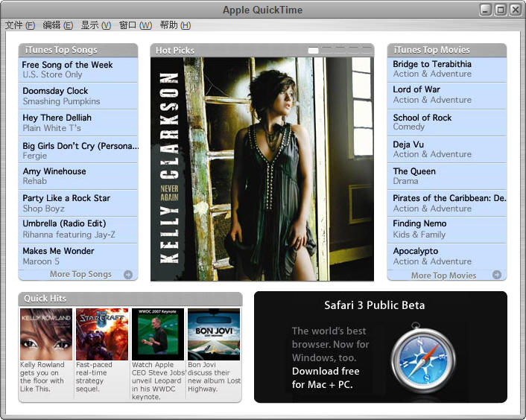
Task: Open Big Girls Don't Cry by Fergie
Action: coord(78,150)
